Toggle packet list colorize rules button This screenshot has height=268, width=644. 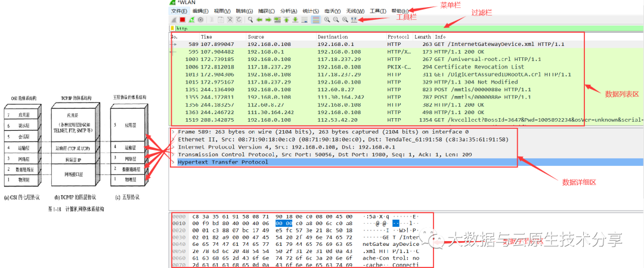[x=316, y=20]
